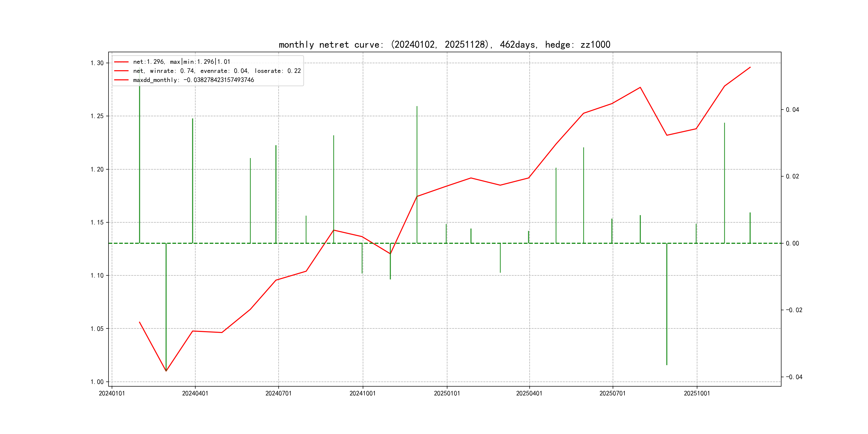Click the 20251001 x-axis label
Image resolution: width=868 pixels, height=434 pixels.
pyautogui.click(x=697, y=393)
